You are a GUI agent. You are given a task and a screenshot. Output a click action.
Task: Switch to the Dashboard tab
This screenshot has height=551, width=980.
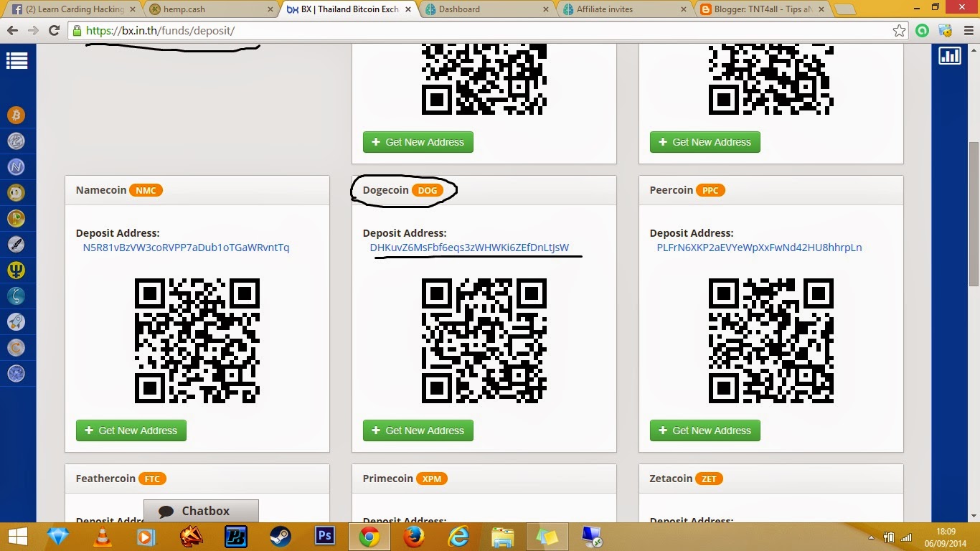486,9
